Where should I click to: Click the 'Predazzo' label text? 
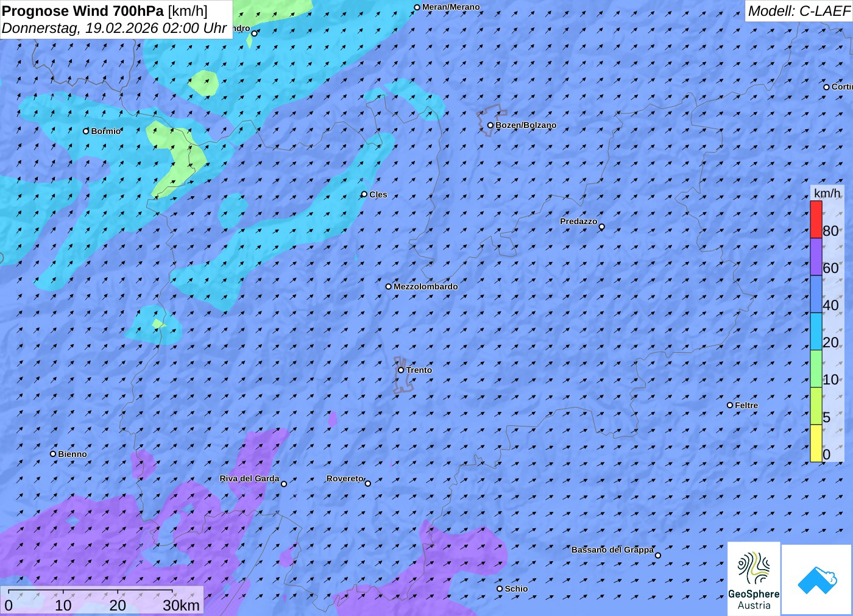pyautogui.click(x=578, y=221)
